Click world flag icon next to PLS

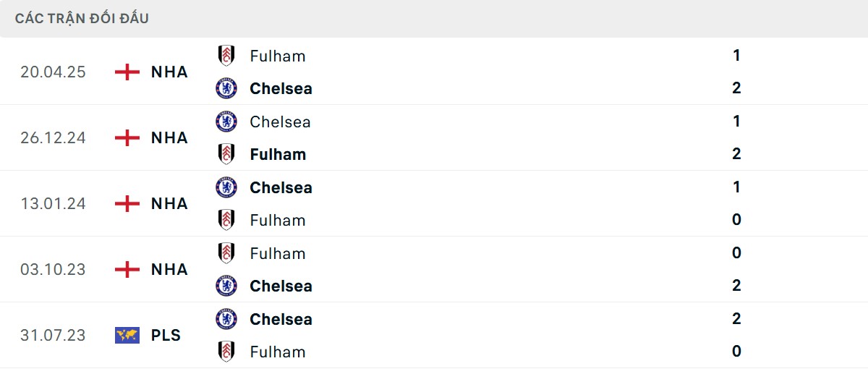tap(127, 336)
